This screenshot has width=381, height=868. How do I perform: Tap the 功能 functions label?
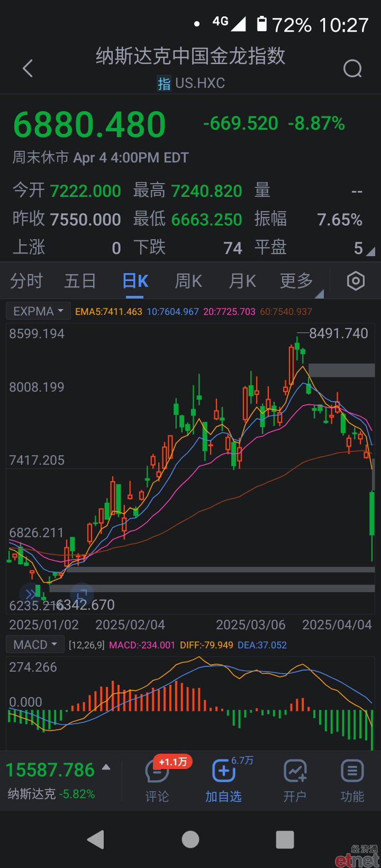click(352, 797)
